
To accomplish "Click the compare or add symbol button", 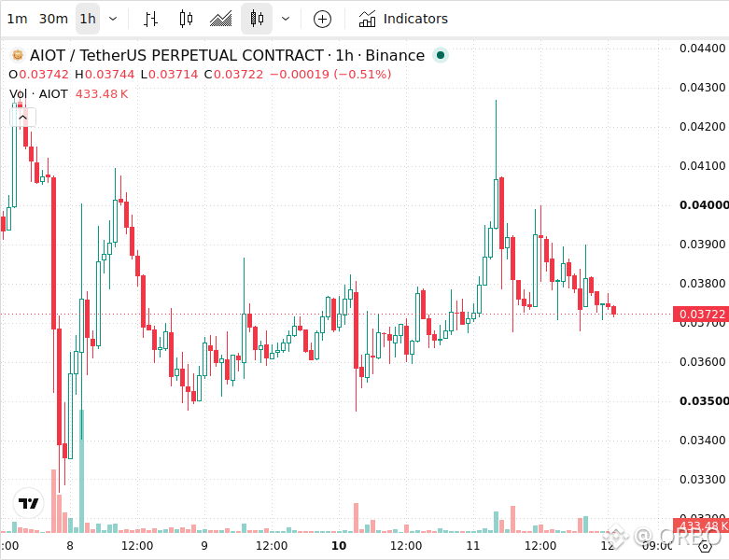I will 322,19.
